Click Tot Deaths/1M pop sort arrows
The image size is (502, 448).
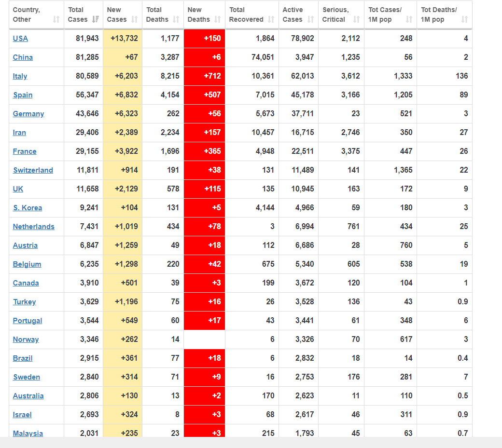pyautogui.click(x=464, y=20)
